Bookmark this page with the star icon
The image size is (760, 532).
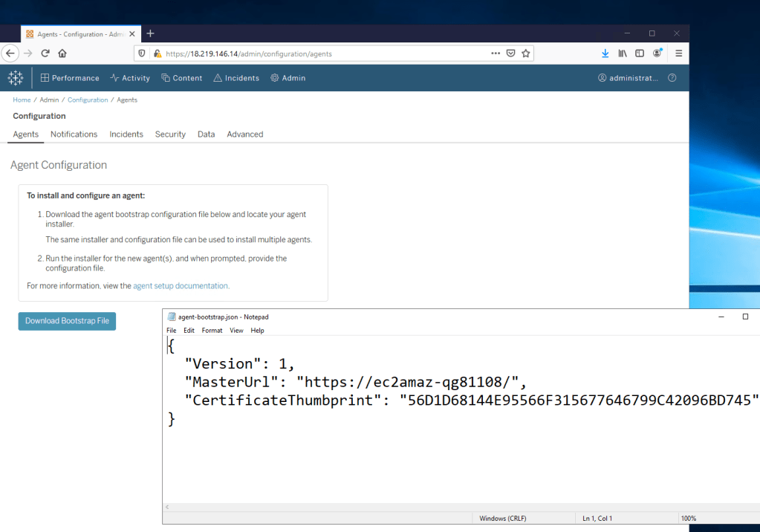coord(526,53)
